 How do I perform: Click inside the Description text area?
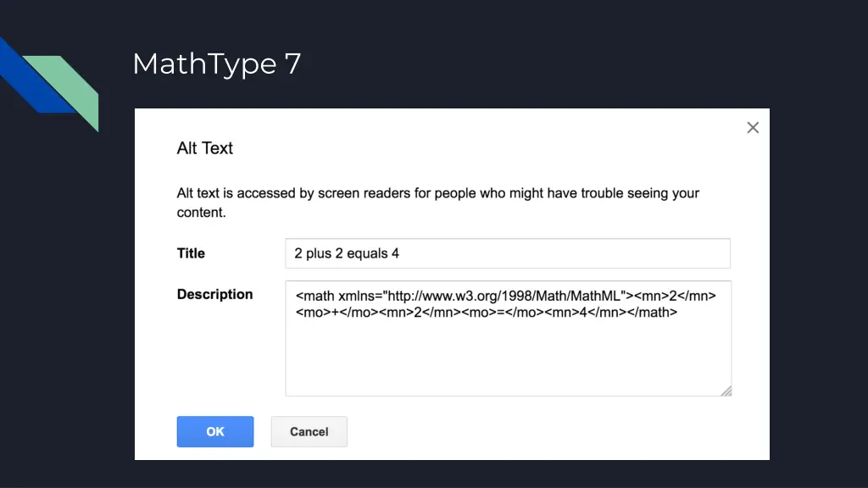509,338
